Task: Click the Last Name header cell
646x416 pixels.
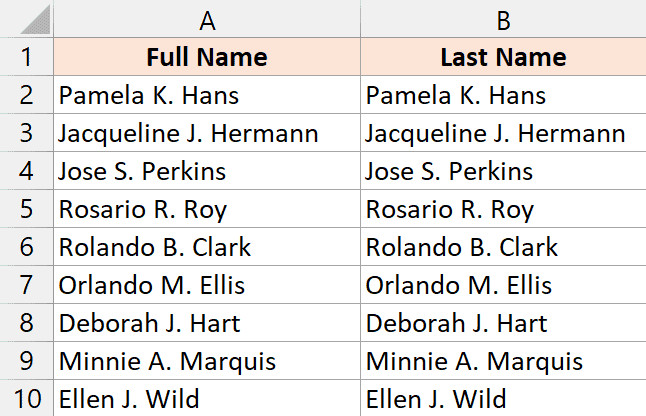Action: [502, 57]
